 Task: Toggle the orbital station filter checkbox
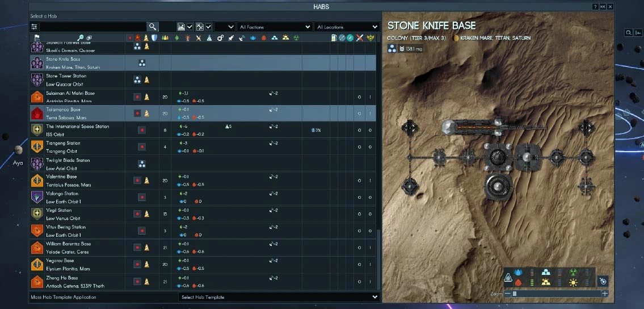[209, 27]
